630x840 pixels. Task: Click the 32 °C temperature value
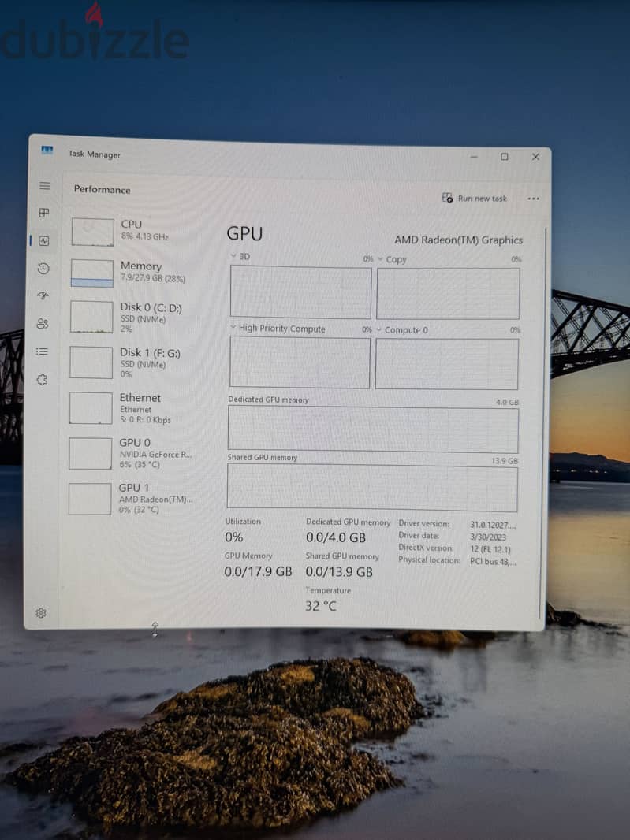[321, 606]
